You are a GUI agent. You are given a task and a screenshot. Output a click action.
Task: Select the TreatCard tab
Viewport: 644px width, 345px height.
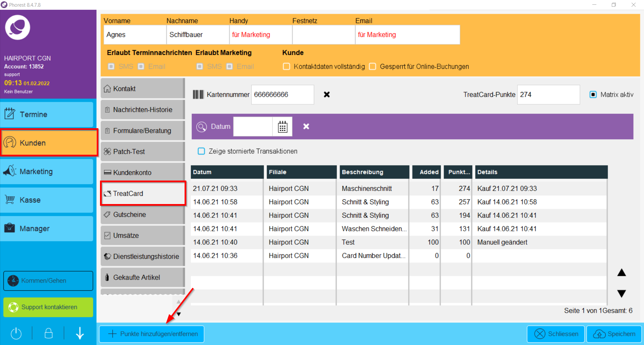pyautogui.click(x=143, y=193)
